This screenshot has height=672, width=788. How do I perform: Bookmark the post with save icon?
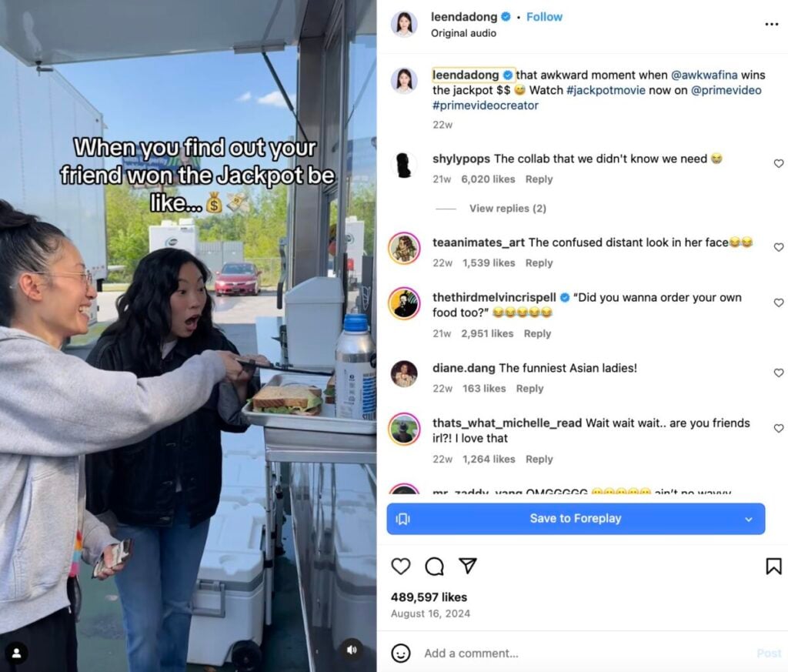[x=773, y=566]
